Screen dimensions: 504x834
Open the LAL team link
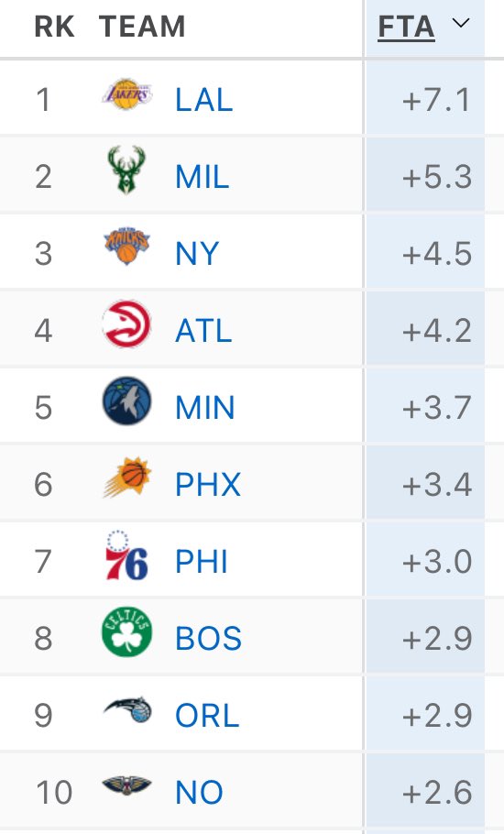pos(204,100)
